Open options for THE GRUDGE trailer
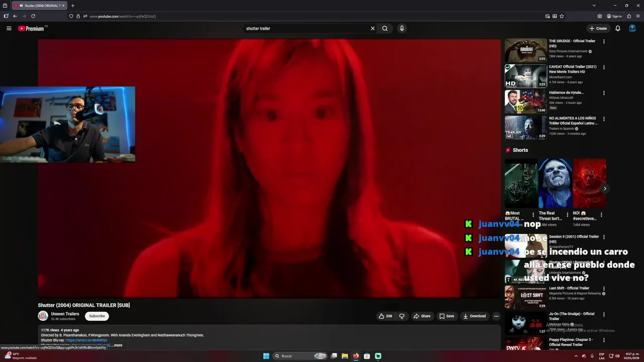Viewport: 644px width, 362px height. (x=604, y=42)
